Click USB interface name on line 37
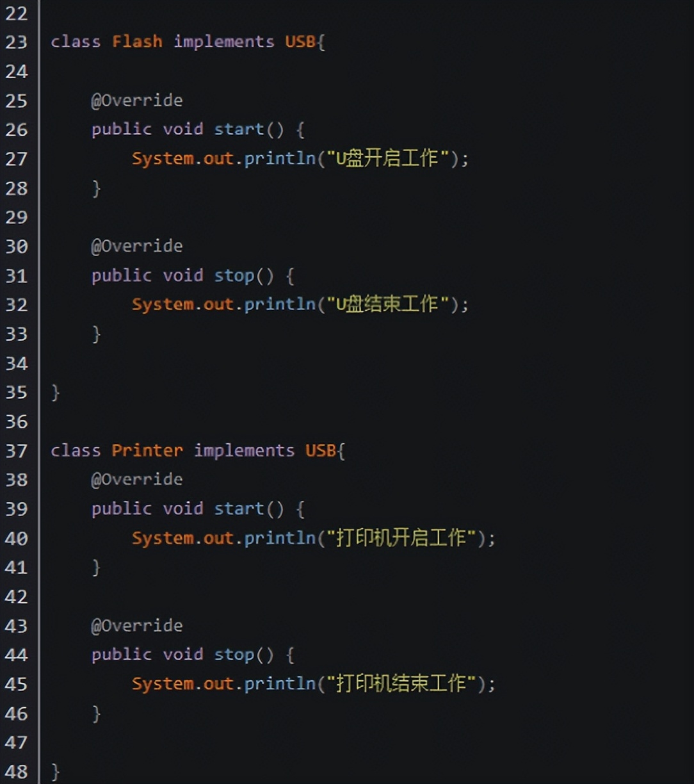694x784 pixels. [320, 451]
